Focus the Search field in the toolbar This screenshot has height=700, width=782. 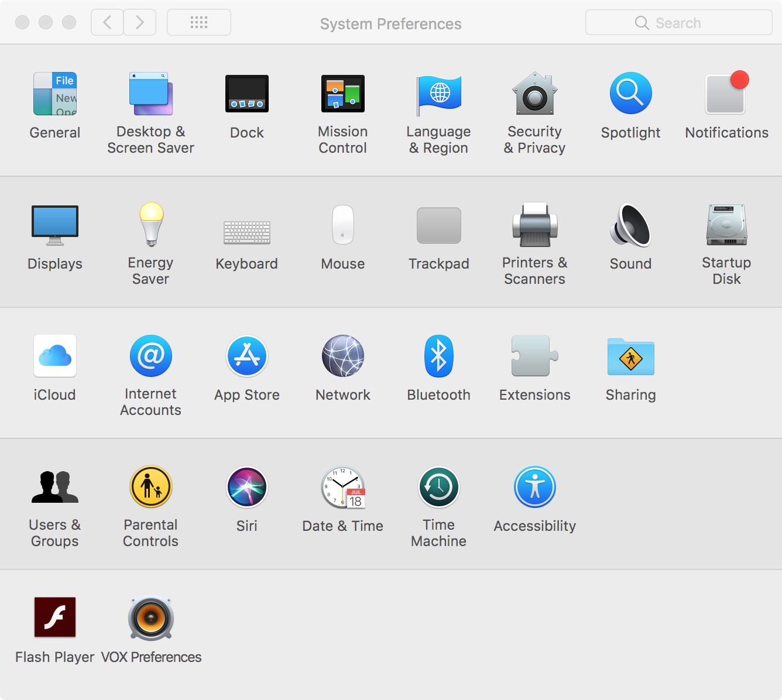click(x=679, y=23)
